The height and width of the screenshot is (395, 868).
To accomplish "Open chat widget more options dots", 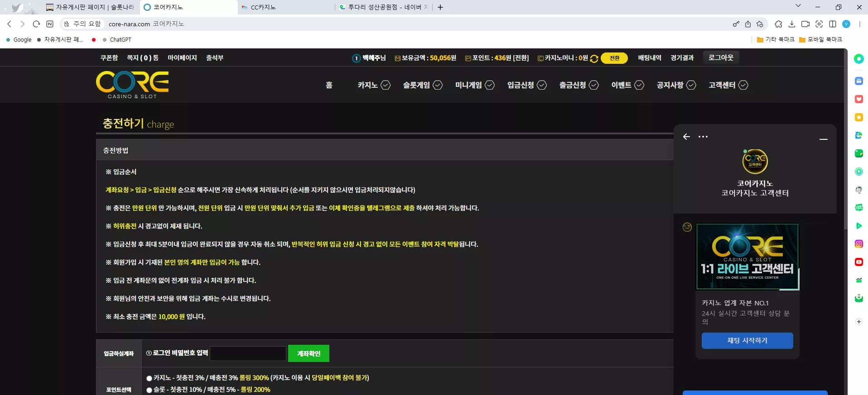I will [703, 137].
